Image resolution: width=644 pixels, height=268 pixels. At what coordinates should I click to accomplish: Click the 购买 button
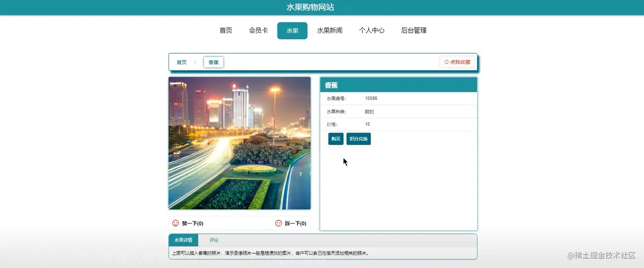coord(336,139)
